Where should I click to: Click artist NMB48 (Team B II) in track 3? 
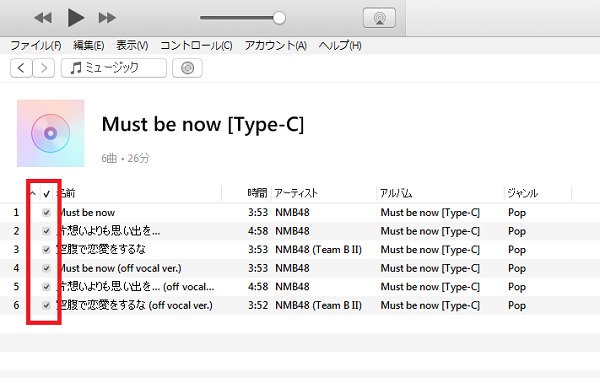[x=318, y=249]
